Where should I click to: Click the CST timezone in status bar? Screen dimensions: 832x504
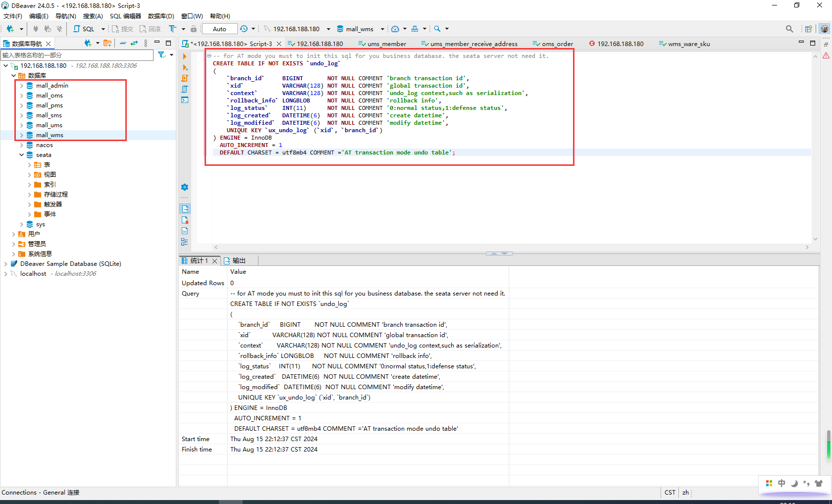[x=670, y=493]
